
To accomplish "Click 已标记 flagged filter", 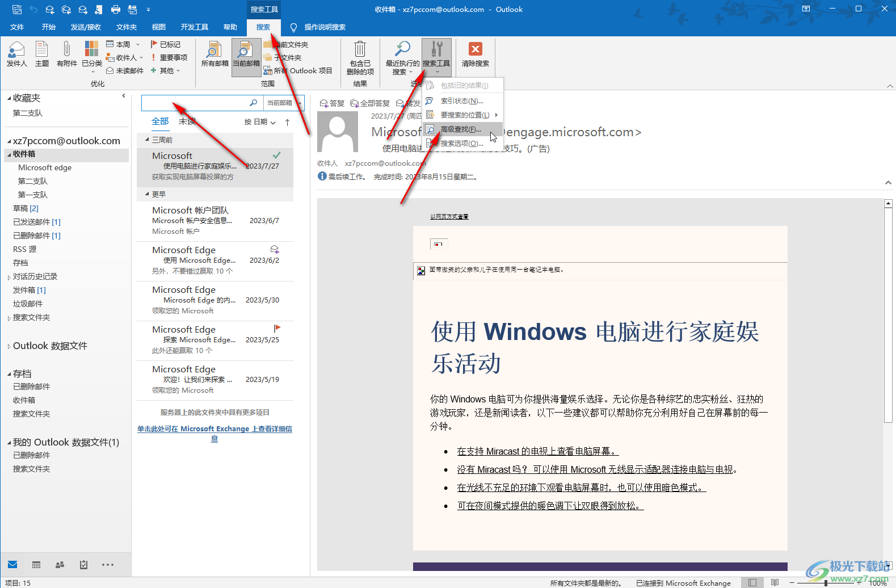I will point(165,44).
